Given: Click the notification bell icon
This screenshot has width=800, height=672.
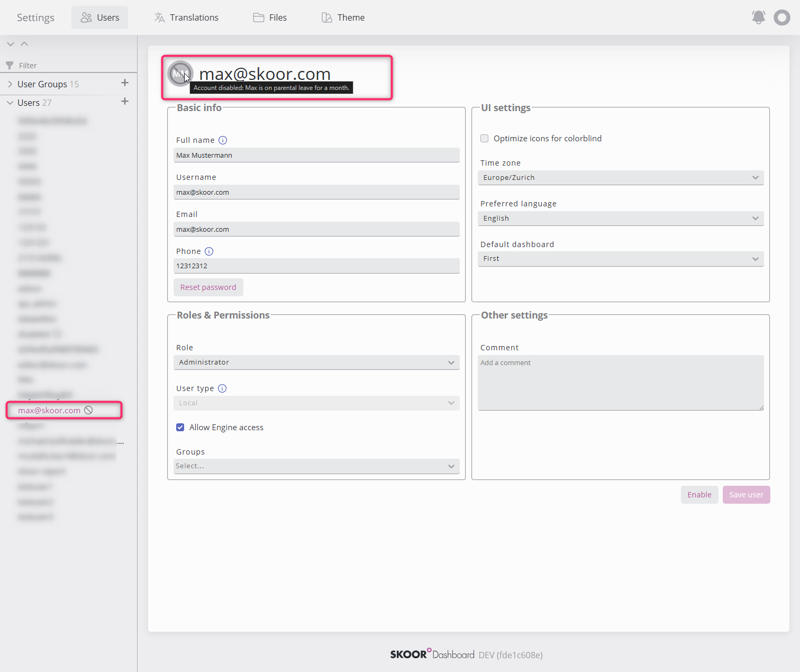Looking at the screenshot, I should [758, 17].
